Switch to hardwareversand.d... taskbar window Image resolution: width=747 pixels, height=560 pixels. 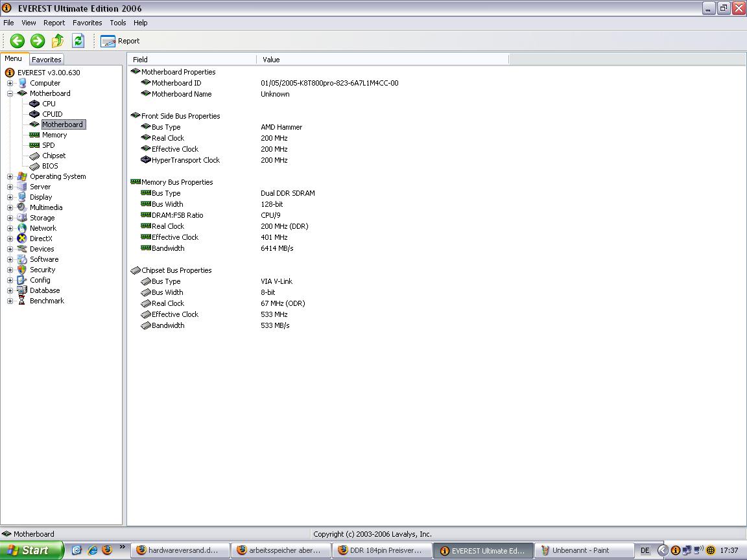(x=180, y=550)
